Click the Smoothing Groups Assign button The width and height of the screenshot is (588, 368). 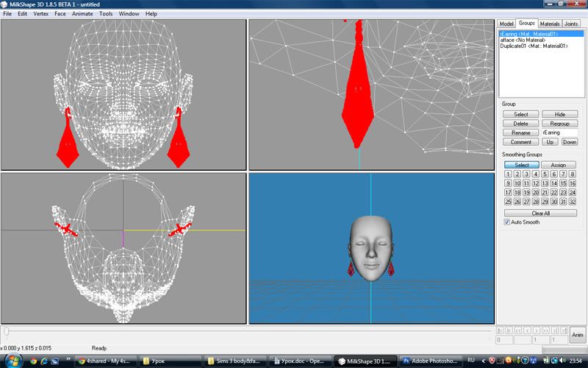point(559,165)
